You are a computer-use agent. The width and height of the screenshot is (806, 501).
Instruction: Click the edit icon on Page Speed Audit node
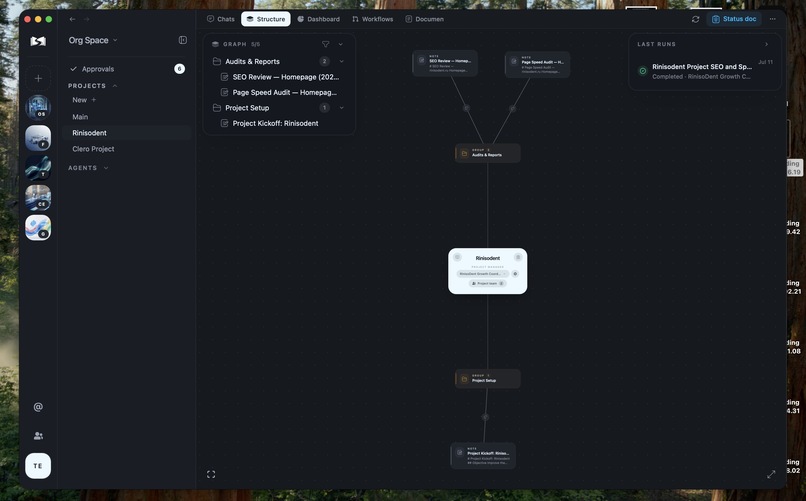click(514, 62)
